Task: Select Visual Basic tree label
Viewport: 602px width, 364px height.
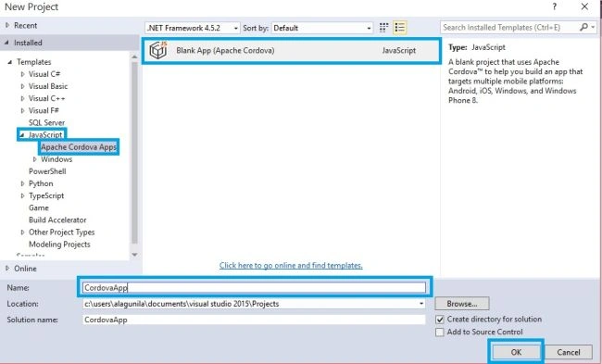Action: [48, 86]
